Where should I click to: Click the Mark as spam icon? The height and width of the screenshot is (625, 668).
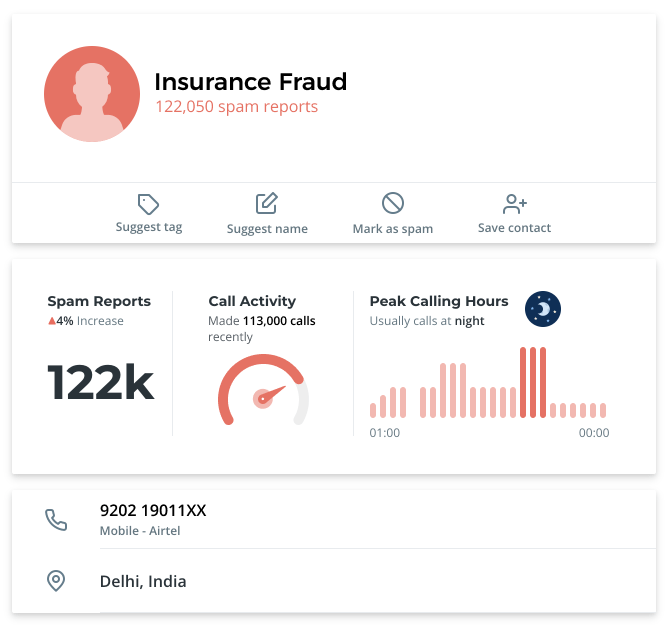click(x=393, y=203)
